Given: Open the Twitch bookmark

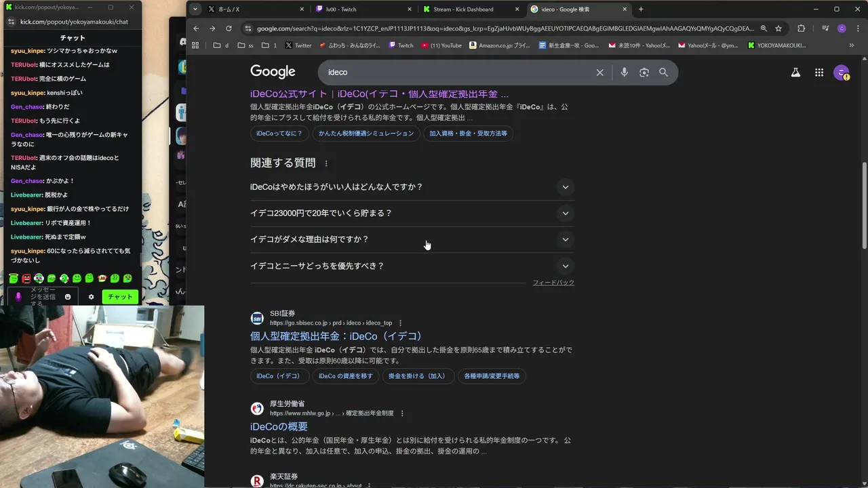Looking at the screenshot, I should (x=401, y=45).
